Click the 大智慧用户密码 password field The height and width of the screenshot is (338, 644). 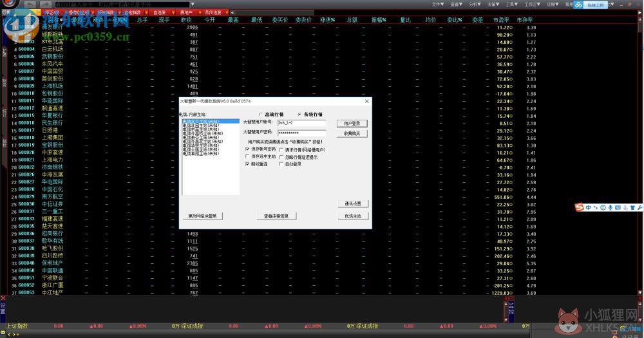coord(302,133)
